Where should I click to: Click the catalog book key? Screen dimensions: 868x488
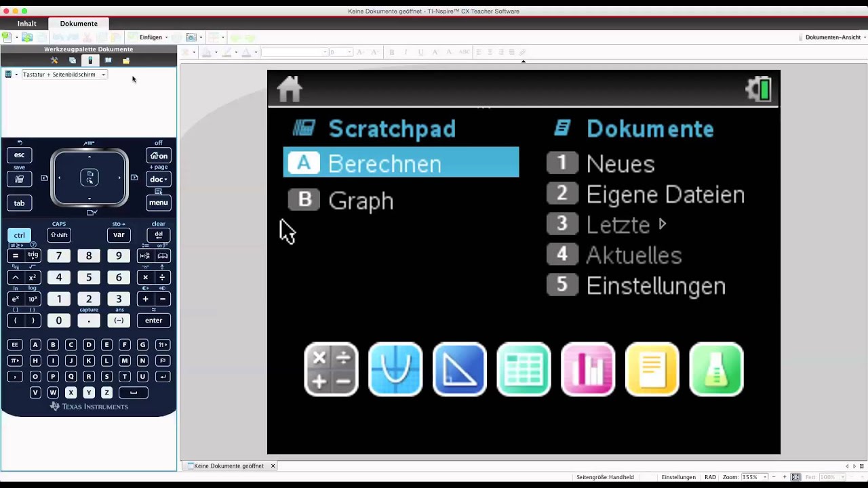163,256
